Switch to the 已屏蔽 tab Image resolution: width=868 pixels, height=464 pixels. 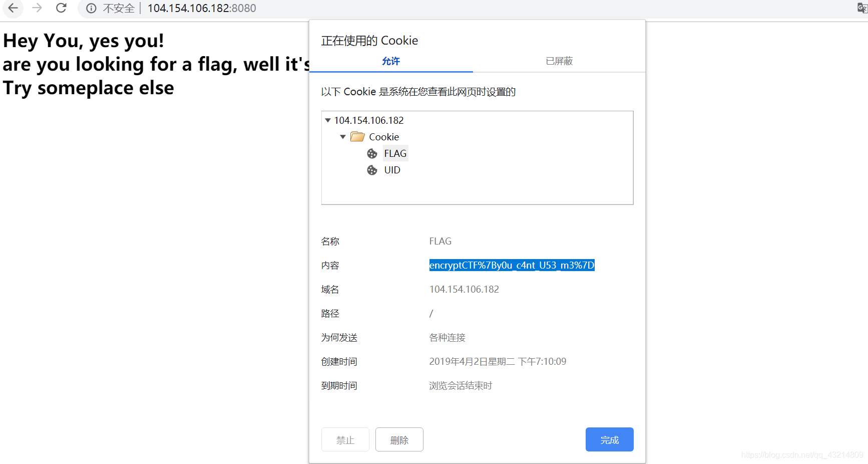click(559, 61)
